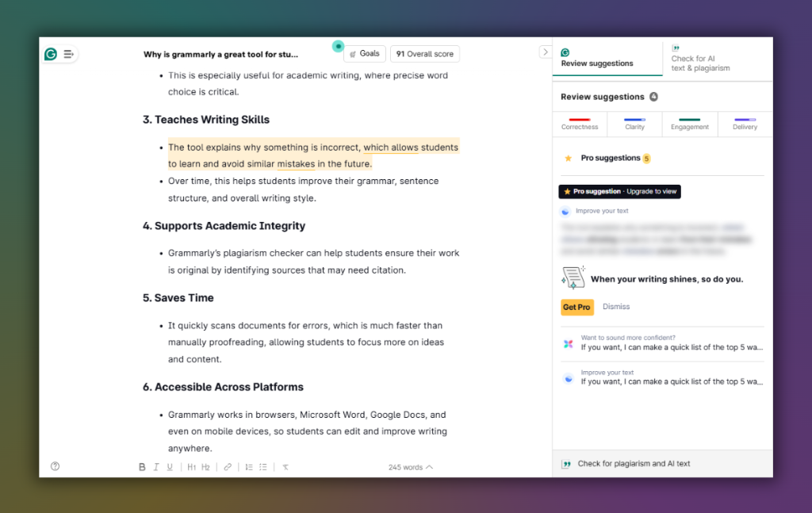This screenshot has width=812, height=513.
Task: Toggle bold formatting in the editor toolbar
Action: pyautogui.click(x=142, y=466)
